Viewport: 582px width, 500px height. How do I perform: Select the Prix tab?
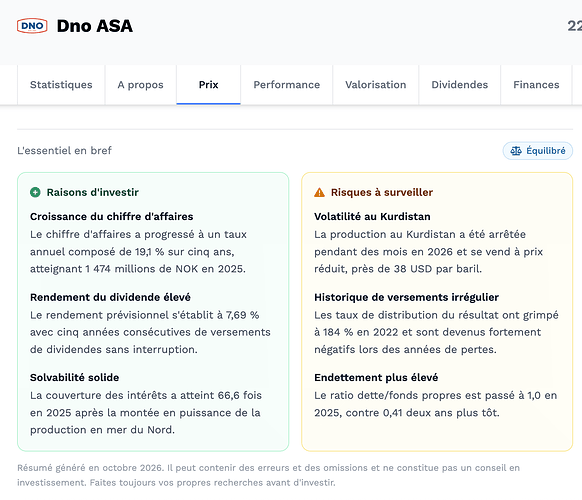coord(209,85)
